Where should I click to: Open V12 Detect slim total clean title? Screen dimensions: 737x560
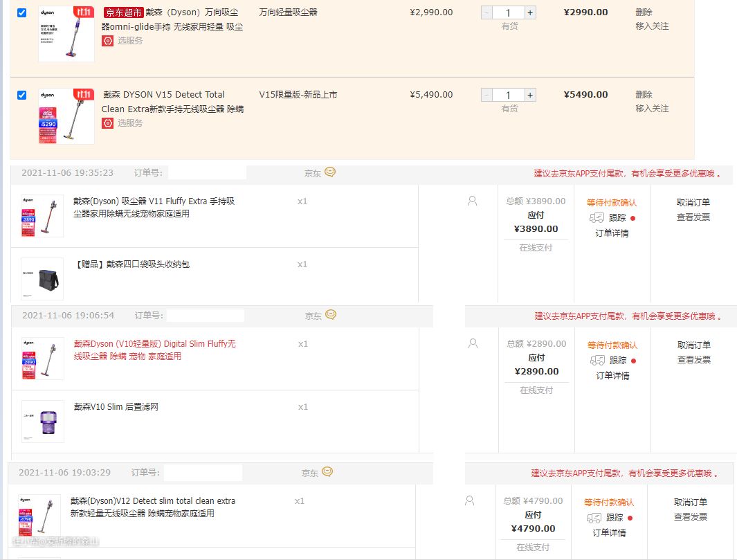click(153, 507)
